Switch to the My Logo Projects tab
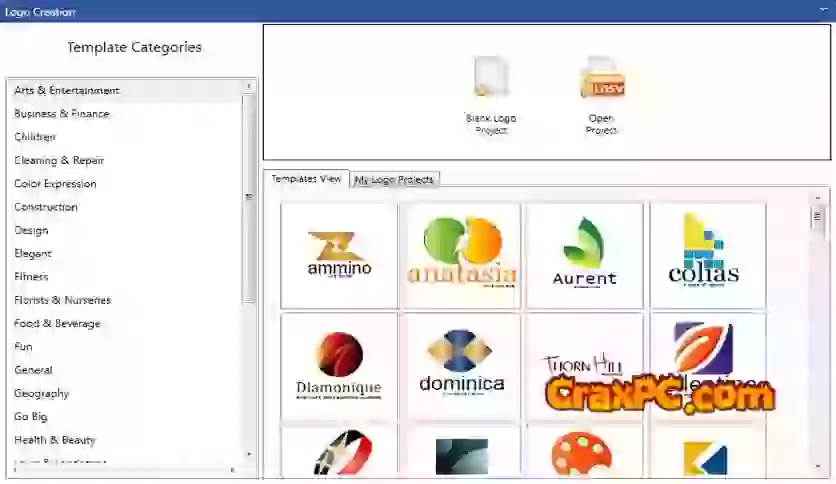The width and height of the screenshot is (836, 484). click(394, 180)
